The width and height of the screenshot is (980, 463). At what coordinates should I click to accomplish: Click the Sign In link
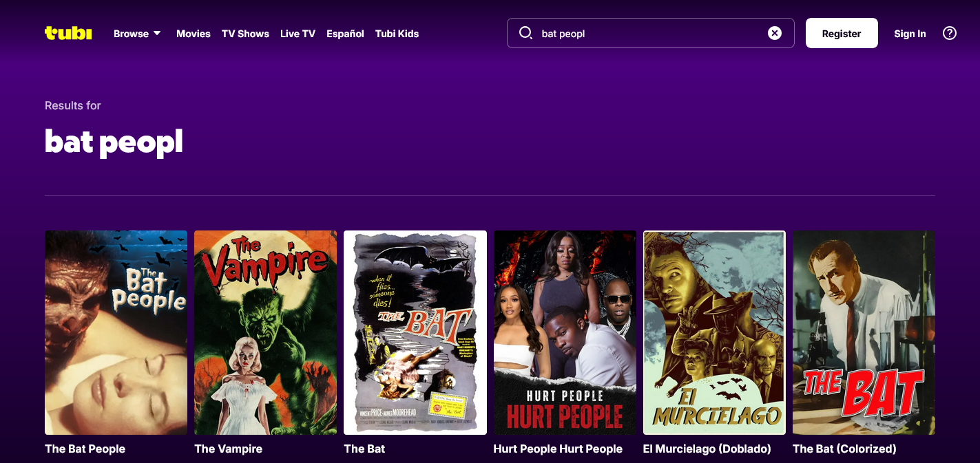(x=910, y=34)
